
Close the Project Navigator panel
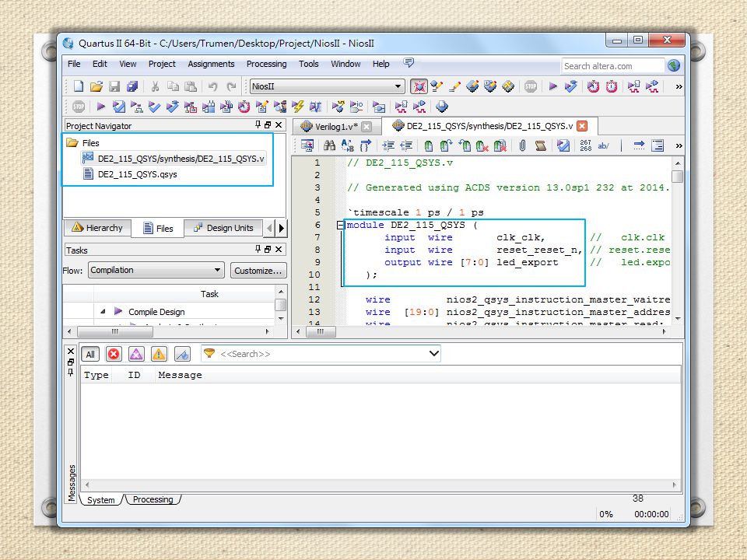(x=279, y=124)
